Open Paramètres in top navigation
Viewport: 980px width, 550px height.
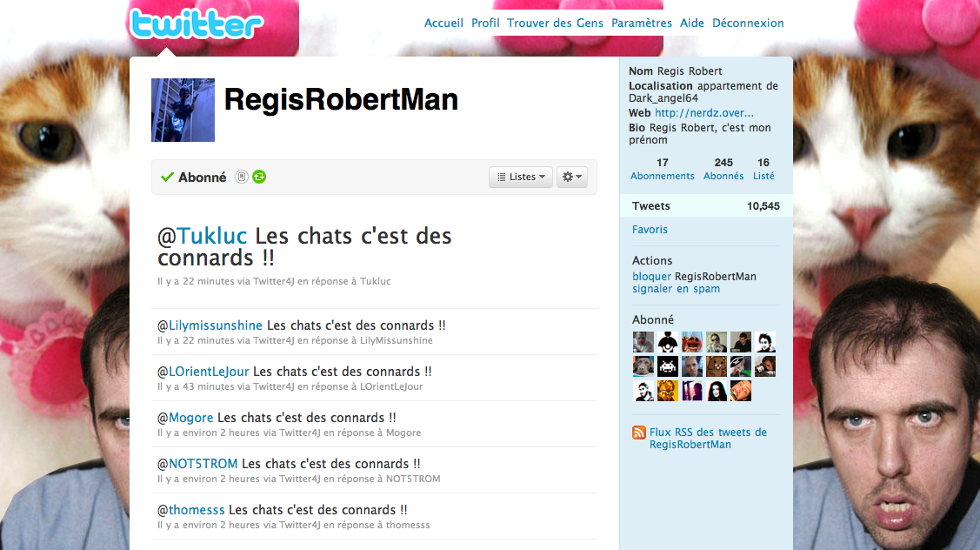click(x=641, y=23)
